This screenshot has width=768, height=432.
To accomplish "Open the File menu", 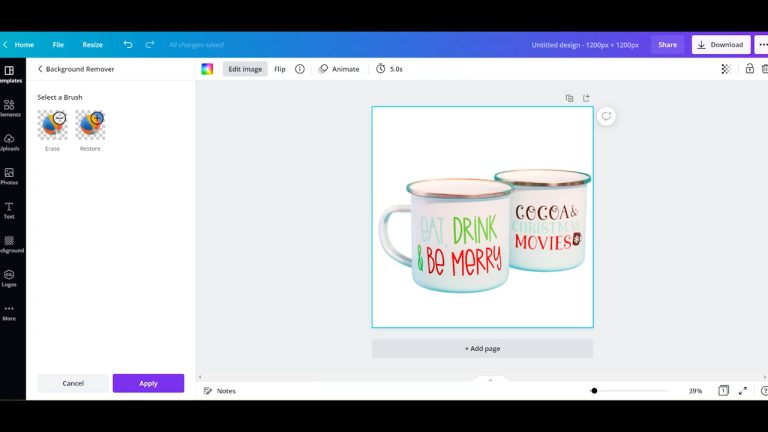I will [58, 45].
